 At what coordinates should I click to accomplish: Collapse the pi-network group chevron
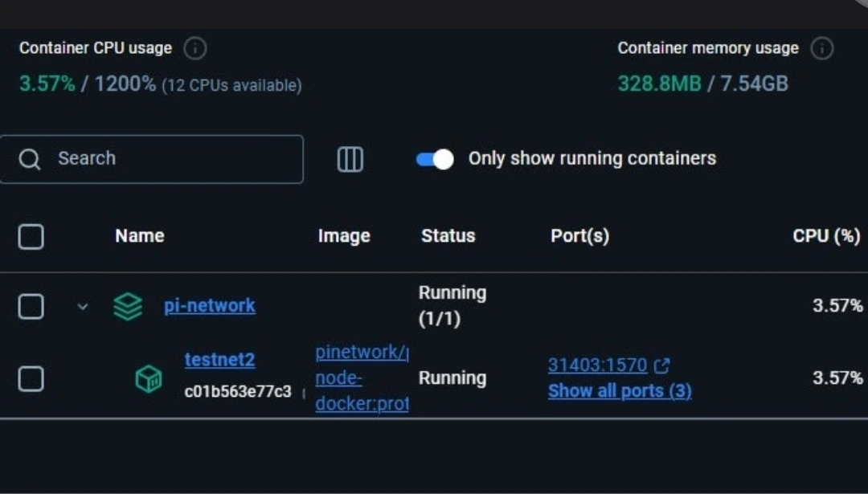pyautogui.click(x=83, y=306)
